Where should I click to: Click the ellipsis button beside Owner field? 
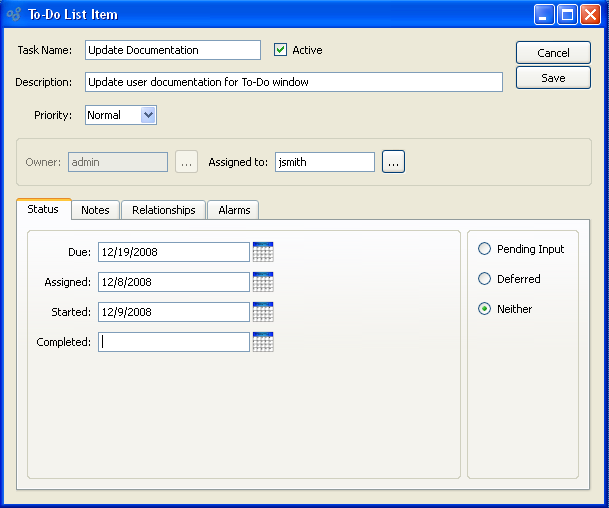tap(187, 162)
